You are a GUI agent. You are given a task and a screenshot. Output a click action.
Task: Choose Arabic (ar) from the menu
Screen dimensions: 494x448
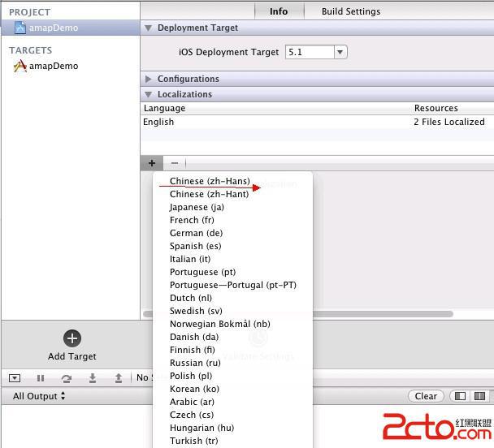[232, 402]
